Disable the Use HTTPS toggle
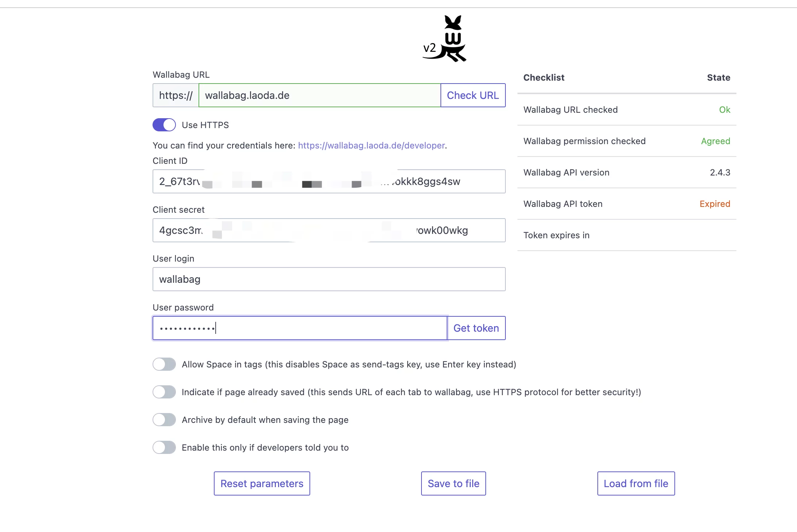797x532 pixels. point(164,125)
